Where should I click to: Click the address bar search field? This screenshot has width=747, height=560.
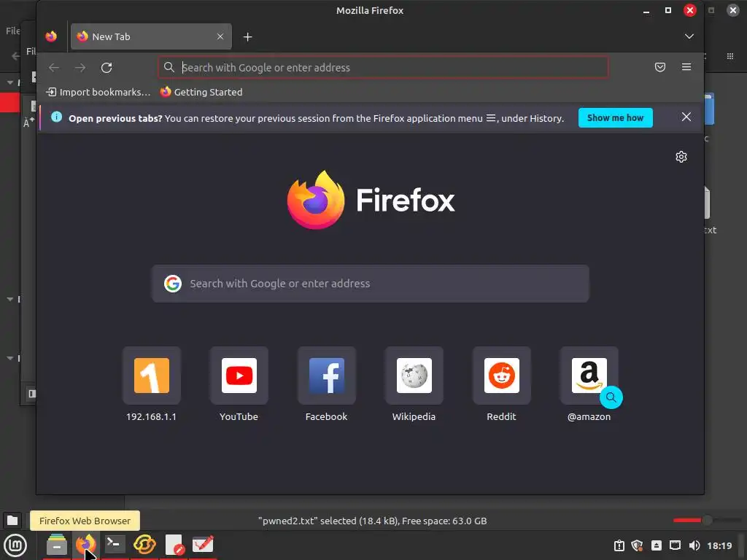(383, 68)
